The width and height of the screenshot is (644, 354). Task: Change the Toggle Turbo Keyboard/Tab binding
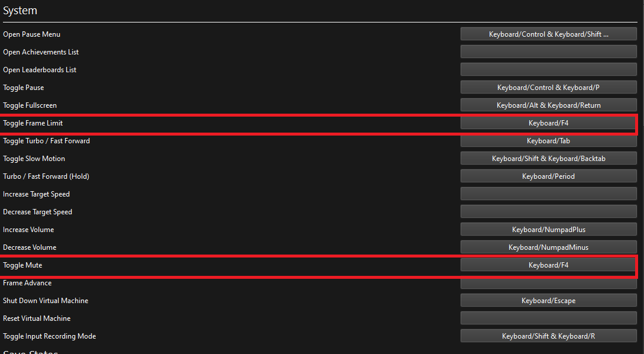(x=548, y=140)
